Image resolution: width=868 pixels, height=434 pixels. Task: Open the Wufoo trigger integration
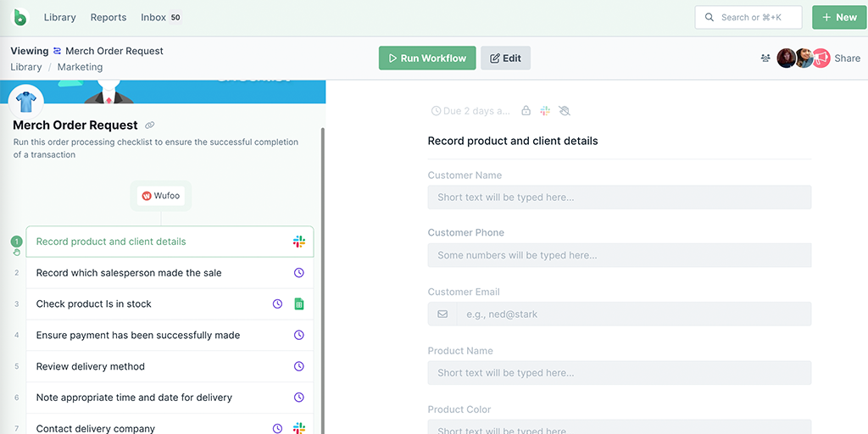(x=161, y=196)
